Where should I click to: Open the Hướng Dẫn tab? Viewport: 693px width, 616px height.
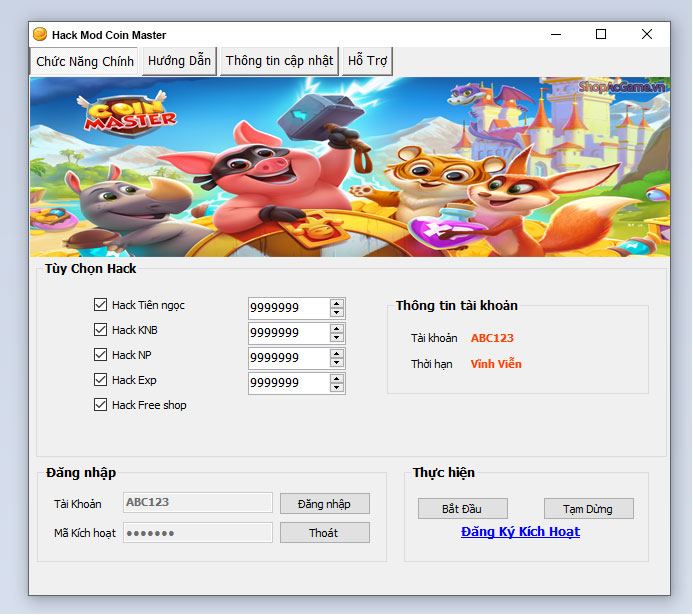pos(179,61)
